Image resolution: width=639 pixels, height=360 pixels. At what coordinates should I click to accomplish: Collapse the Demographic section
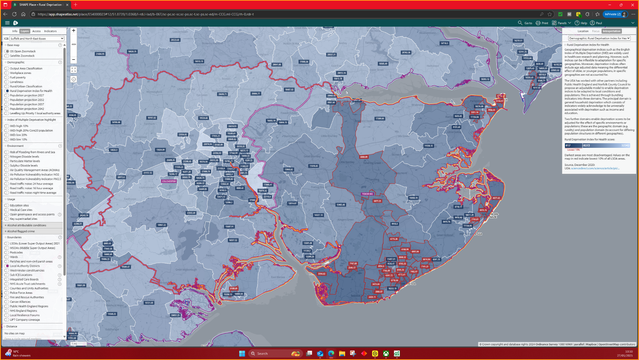[x=15, y=62]
